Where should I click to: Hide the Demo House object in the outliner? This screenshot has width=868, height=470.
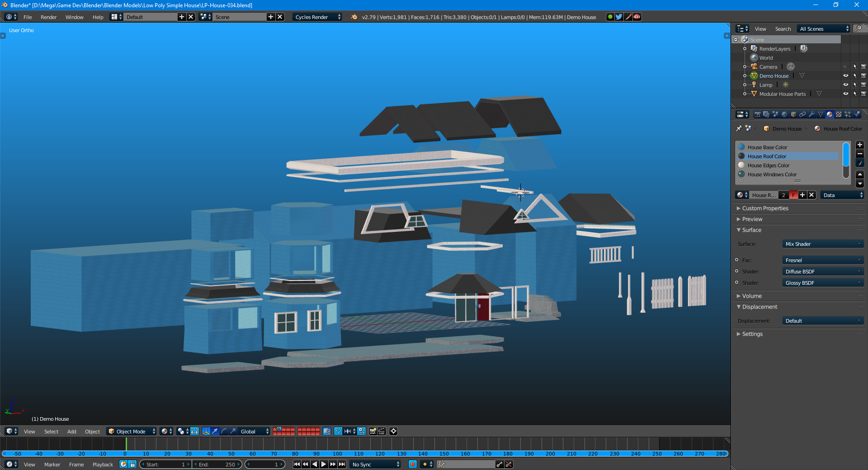(x=846, y=75)
